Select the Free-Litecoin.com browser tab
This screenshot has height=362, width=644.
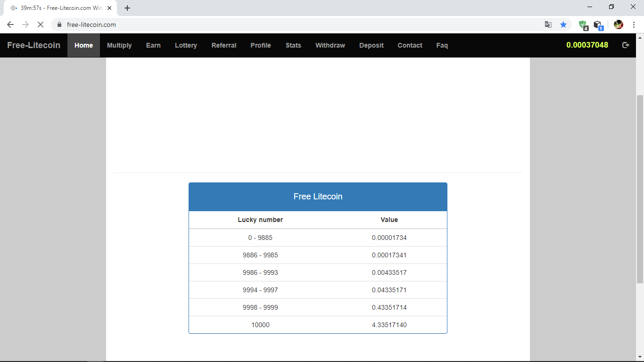60,8
